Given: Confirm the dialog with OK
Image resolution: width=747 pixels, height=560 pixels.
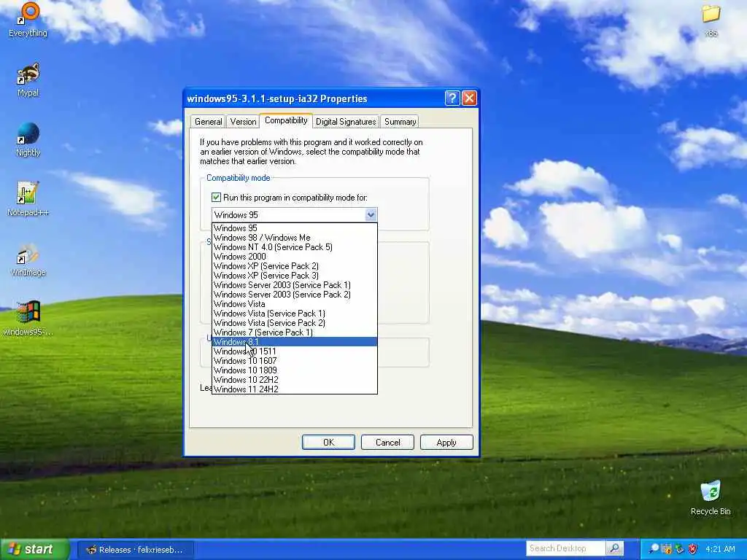Looking at the screenshot, I should 329,443.
